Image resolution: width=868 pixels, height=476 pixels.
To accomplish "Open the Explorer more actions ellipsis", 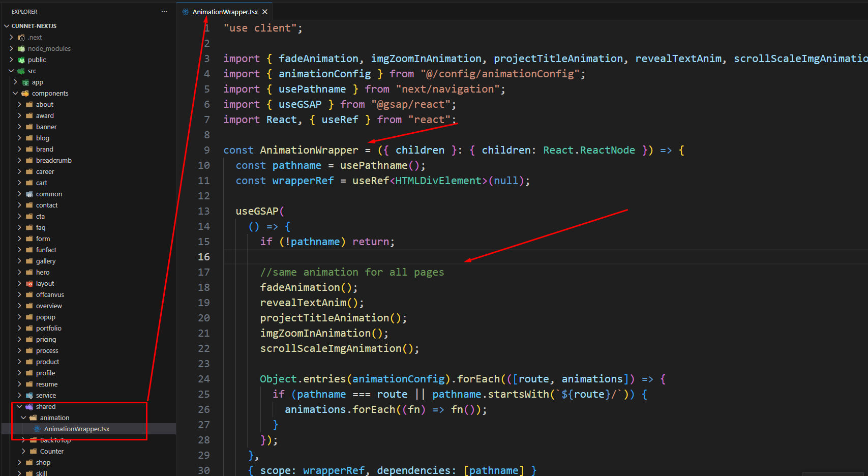I will tap(164, 12).
